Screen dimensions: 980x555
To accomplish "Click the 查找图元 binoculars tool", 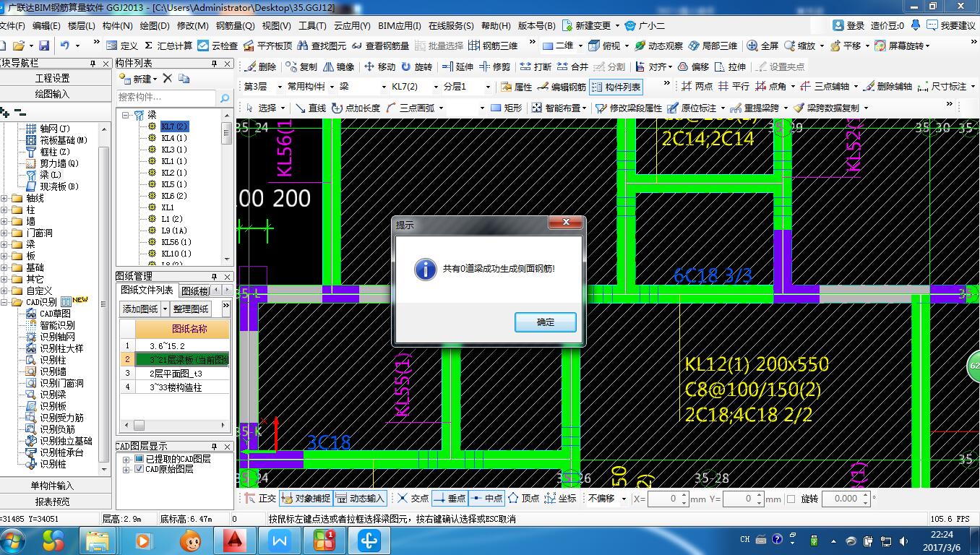I will (322, 46).
